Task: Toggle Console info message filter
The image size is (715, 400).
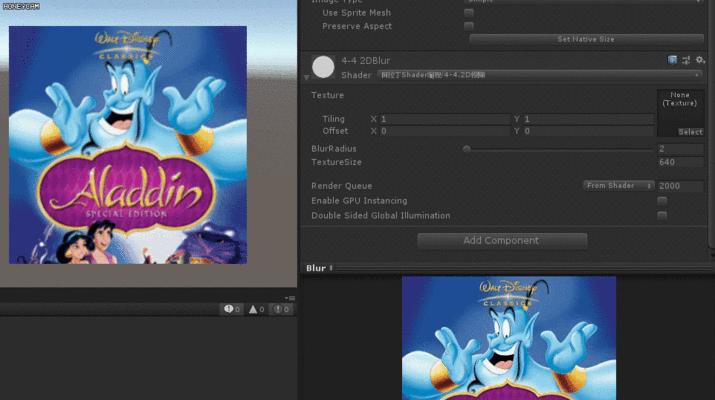Action: [x=232, y=309]
